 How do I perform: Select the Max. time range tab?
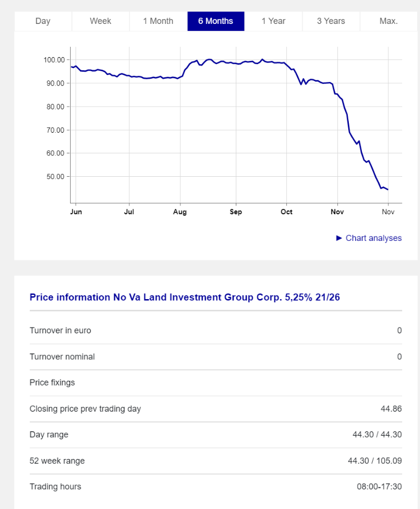coord(388,21)
